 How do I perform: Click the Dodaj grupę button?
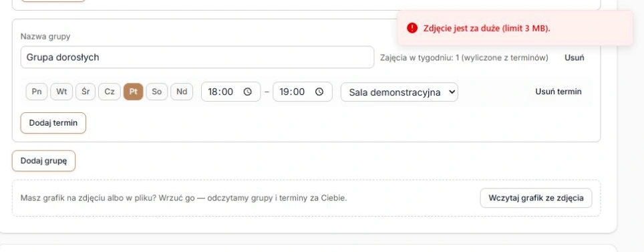tap(43, 160)
